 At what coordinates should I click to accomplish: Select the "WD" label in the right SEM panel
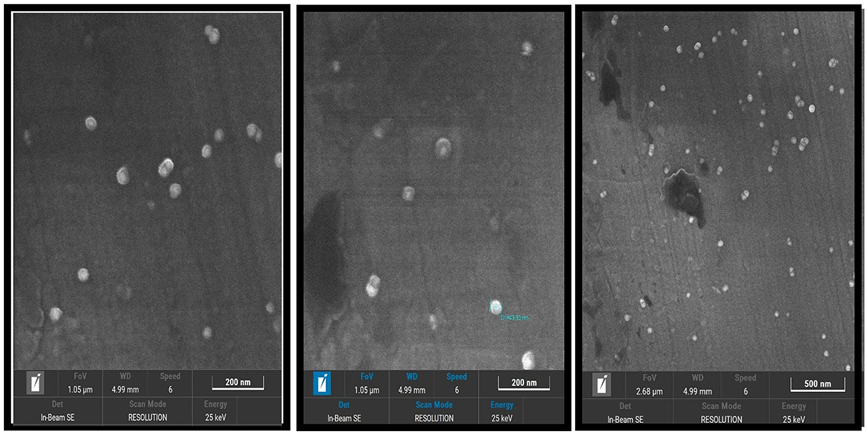698,378
